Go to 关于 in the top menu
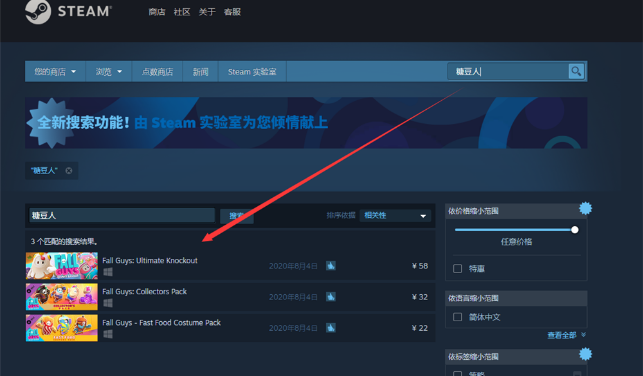The image size is (643, 376). 207,12
